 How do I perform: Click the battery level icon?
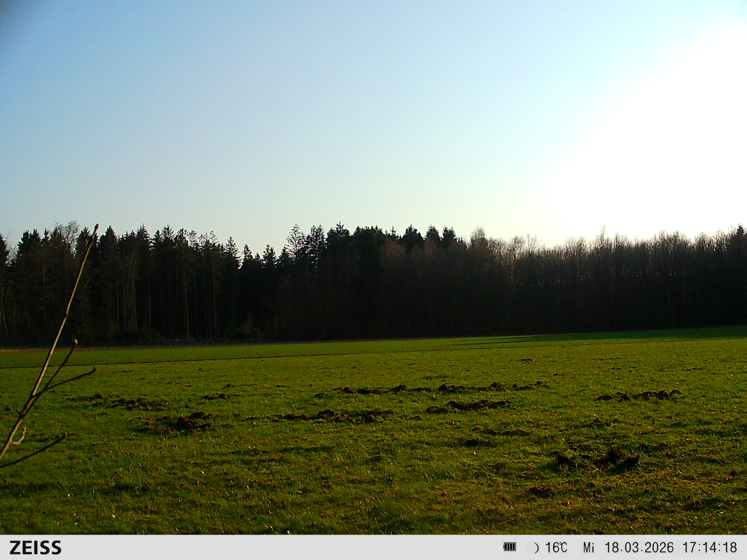(x=509, y=547)
